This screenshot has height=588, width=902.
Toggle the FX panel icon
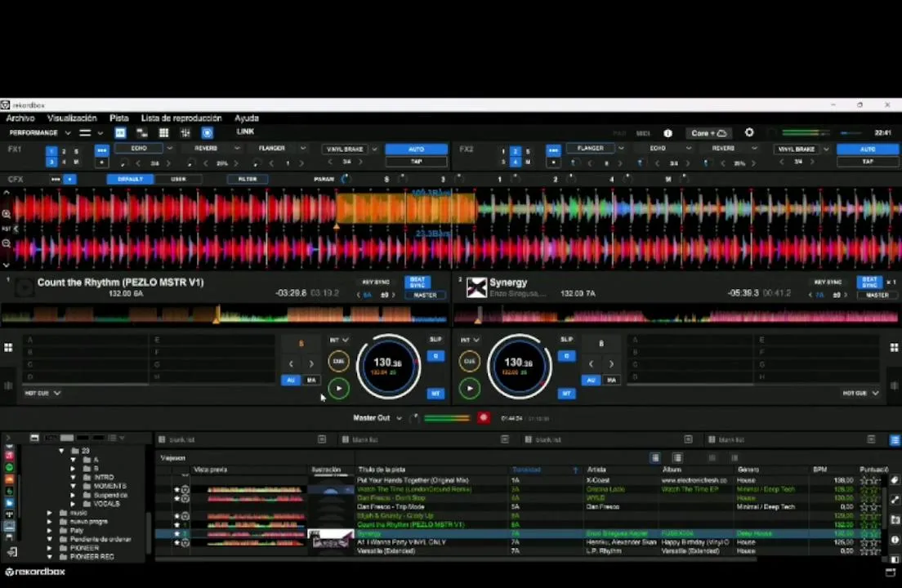point(120,133)
